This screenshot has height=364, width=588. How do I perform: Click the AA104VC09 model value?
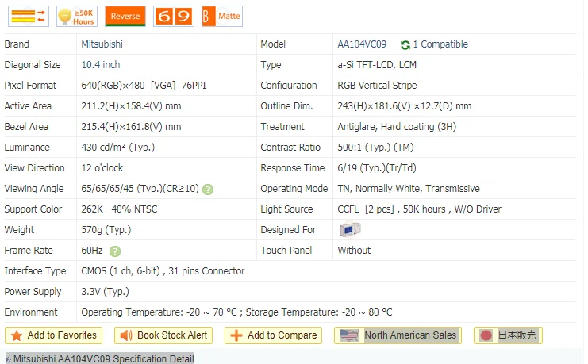click(362, 44)
